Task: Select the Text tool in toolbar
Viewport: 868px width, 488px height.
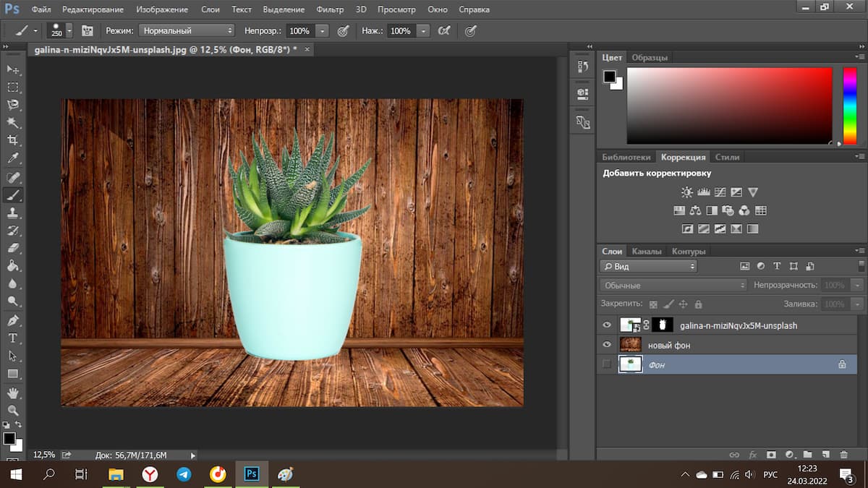Action: click(x=13, y=338)
